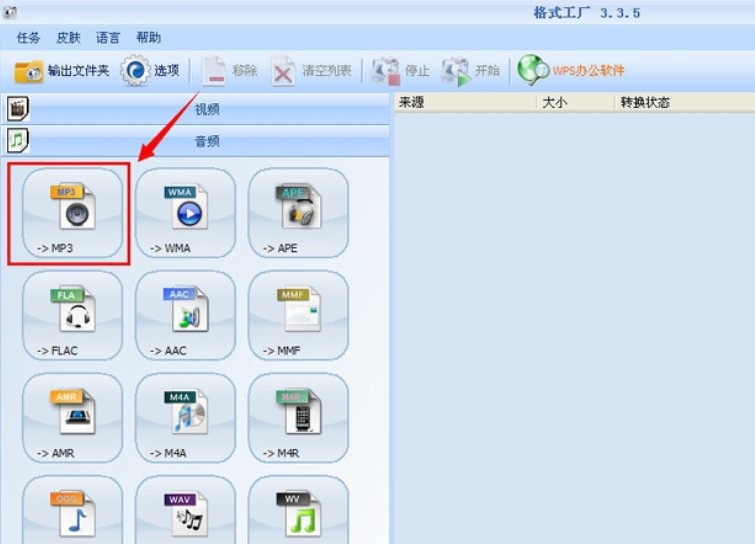The width and height of the screenshot is (755, 544).
Task: Open the 皮肤 skin menu
Action: pos(68,38)
